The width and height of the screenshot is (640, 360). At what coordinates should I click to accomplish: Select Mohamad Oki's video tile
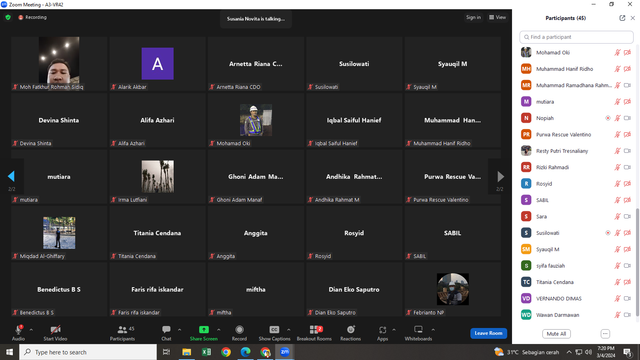pos(256,120)
